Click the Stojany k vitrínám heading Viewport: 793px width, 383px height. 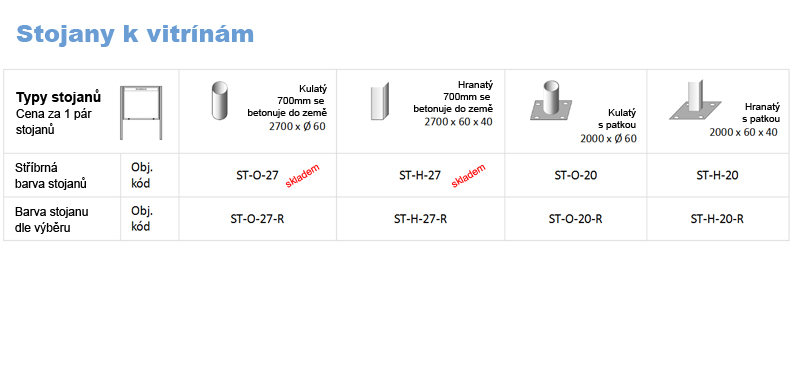pos(135,34)
